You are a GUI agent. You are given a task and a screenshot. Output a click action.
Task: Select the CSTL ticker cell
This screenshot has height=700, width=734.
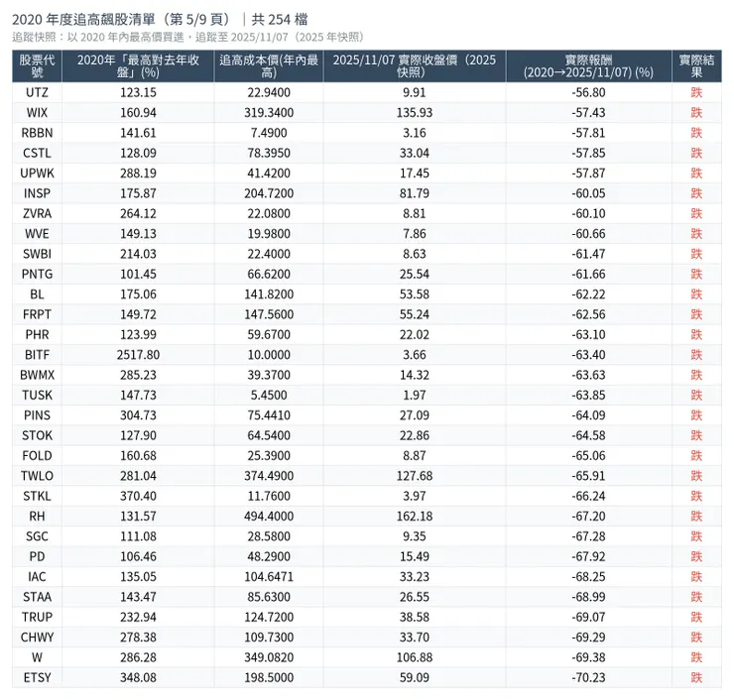37,153
